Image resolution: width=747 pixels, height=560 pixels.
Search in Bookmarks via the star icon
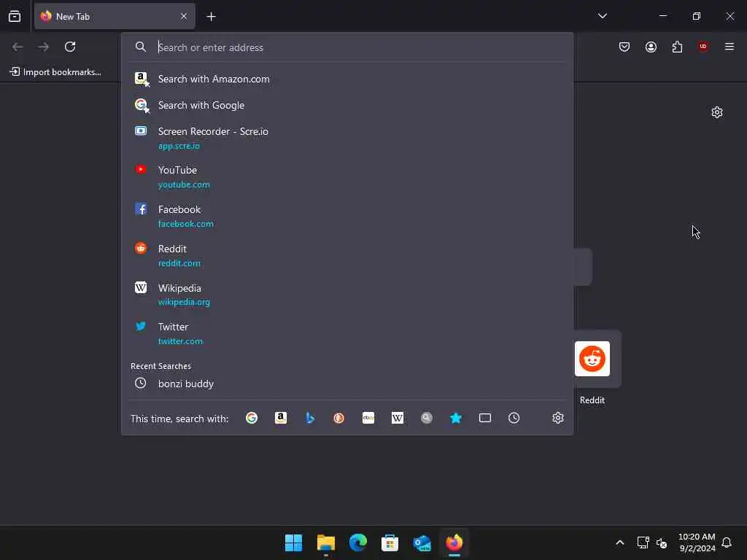(456, 418)
